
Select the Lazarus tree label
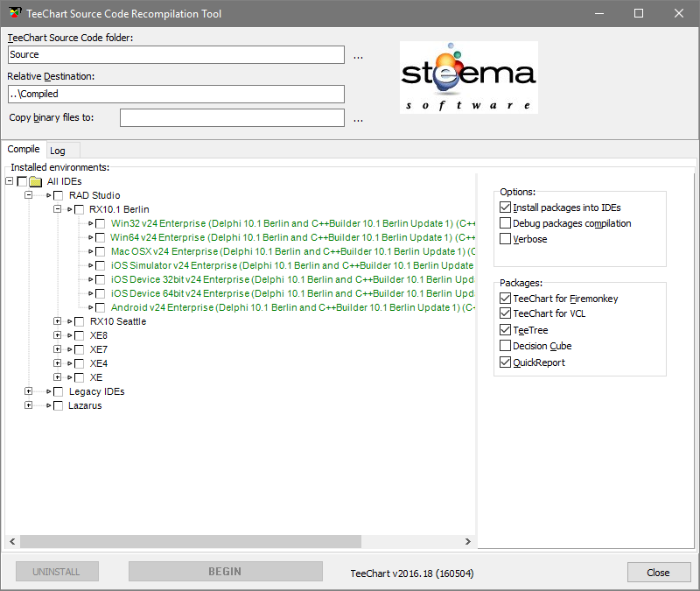click(85, 405)
